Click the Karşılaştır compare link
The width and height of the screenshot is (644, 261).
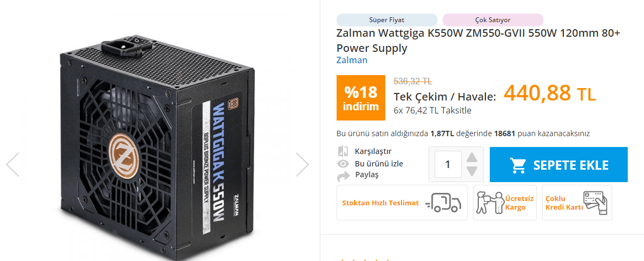(373, 151)
